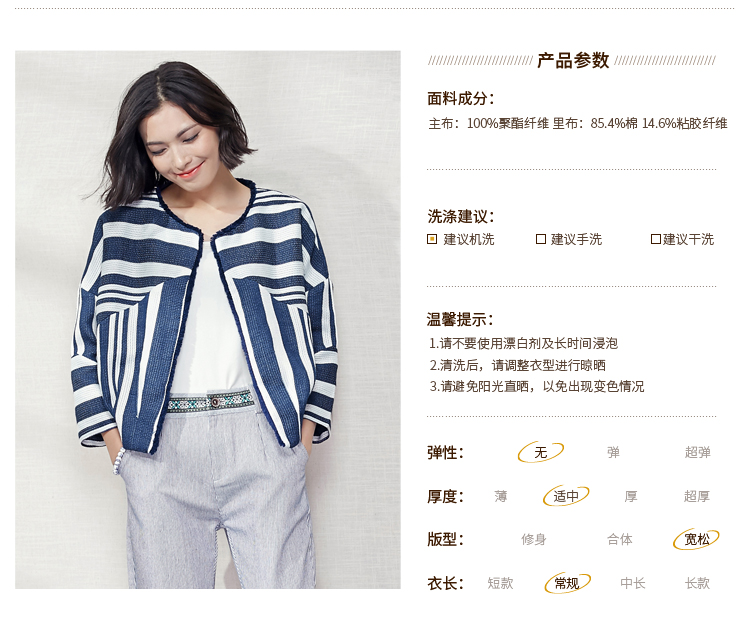This screenshot has height=626, width=750.
Task: Check the 建议机洗 checkbox
Action: (432, 239)
